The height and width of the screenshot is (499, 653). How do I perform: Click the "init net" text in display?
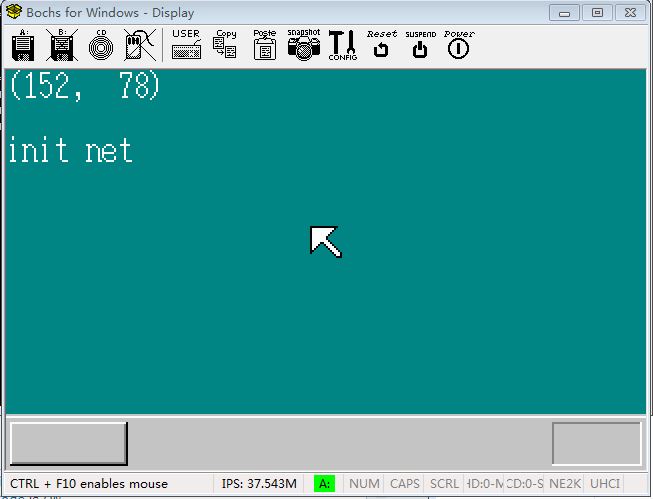[x=71, y=150]
